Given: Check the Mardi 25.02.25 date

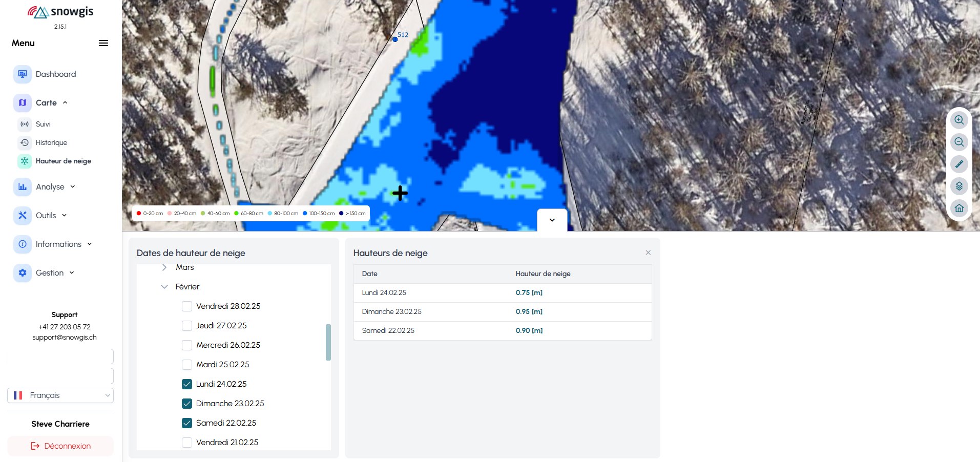Looking at the screenshot, I should click(187, 365).
